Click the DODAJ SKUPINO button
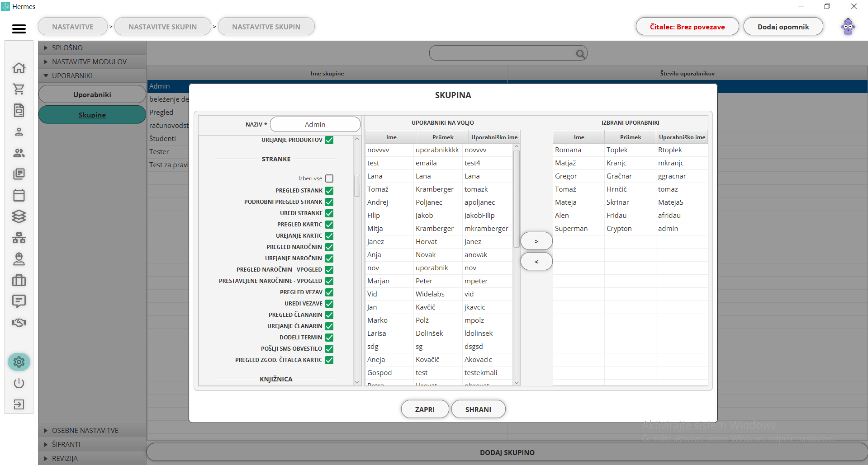This screenshot has height=465, width=868. 507,452
